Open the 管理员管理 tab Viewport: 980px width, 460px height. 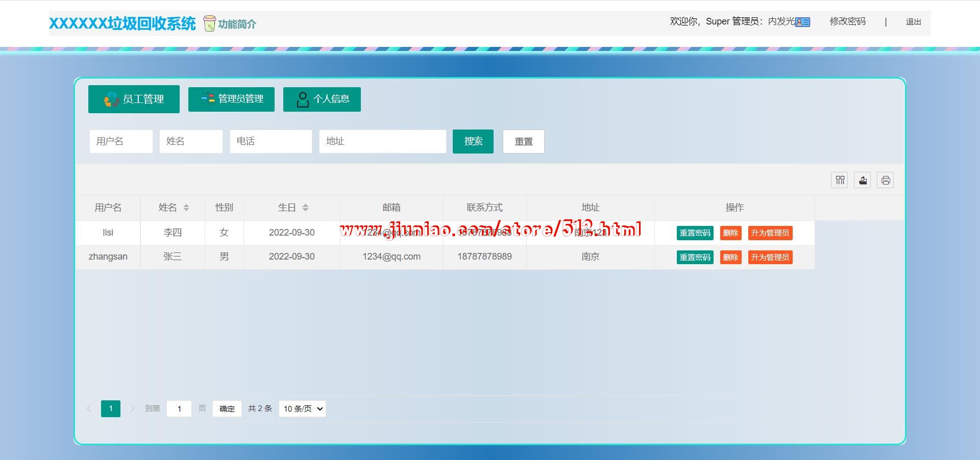point(231,99)
